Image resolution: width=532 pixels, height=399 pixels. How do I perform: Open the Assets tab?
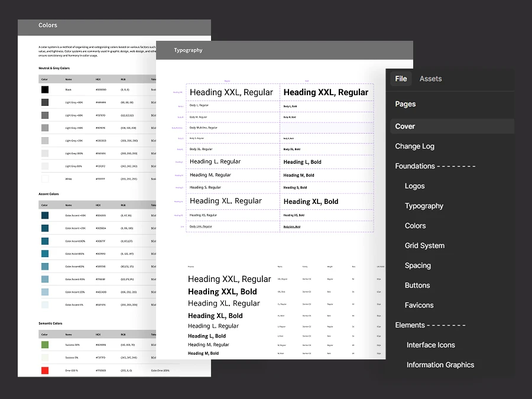tap(430, 79)
